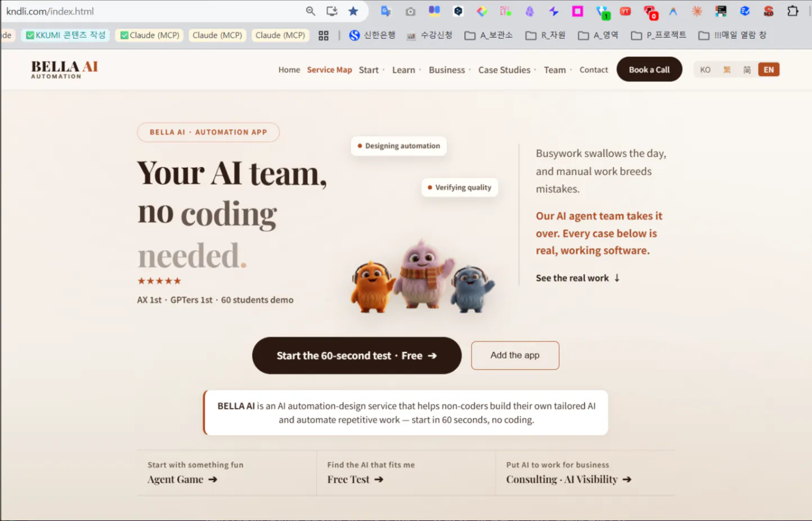
Task: Open the Business dropdown menu
Action: 450,70
